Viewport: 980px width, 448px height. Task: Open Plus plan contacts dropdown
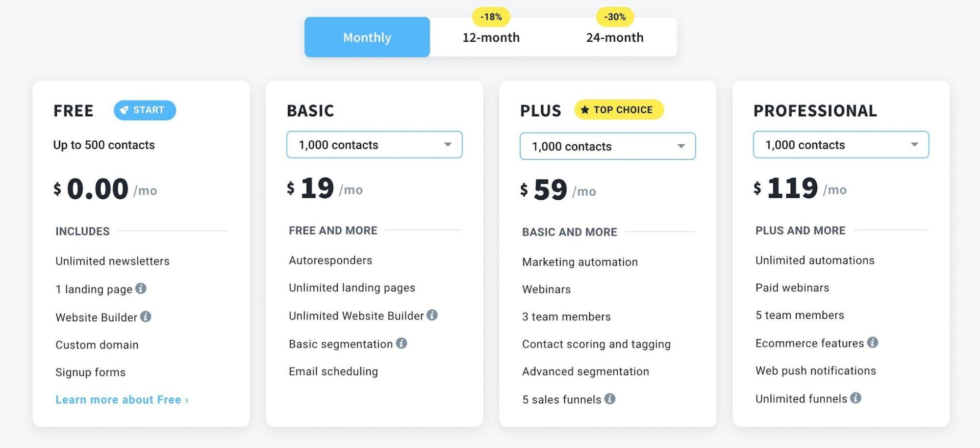coord(607,146)
